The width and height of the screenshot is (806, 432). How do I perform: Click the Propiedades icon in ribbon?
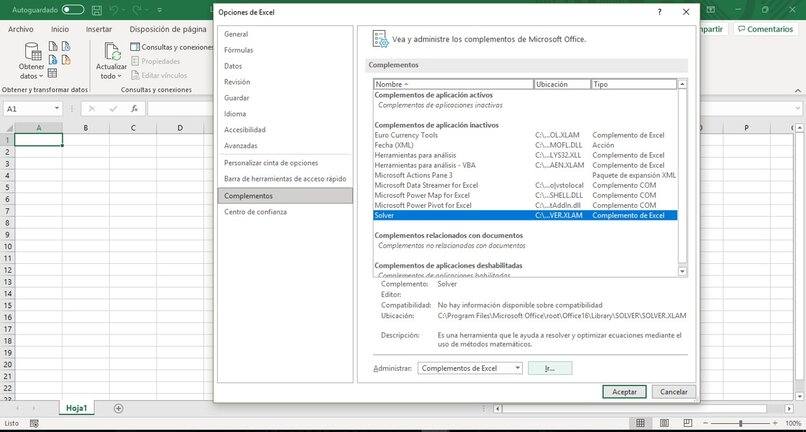pyautogui.click(x=135, y=61)
